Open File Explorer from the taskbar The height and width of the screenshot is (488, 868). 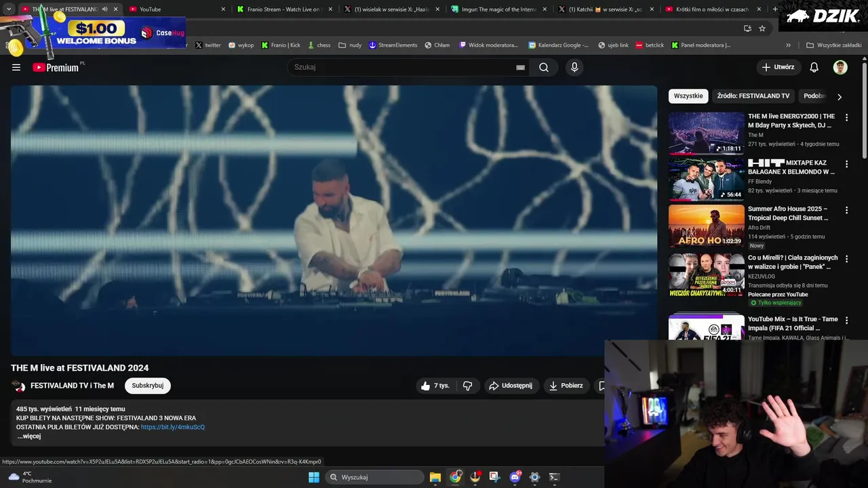point(435,477)
